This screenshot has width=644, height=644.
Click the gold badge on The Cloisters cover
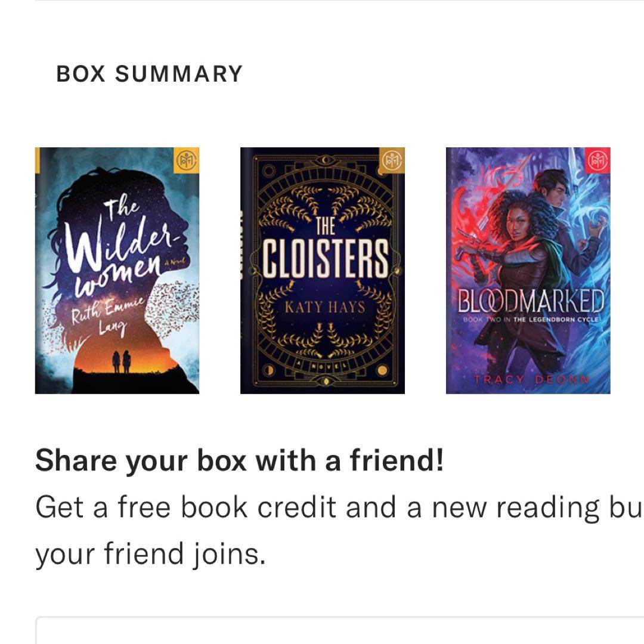point(393,160)
